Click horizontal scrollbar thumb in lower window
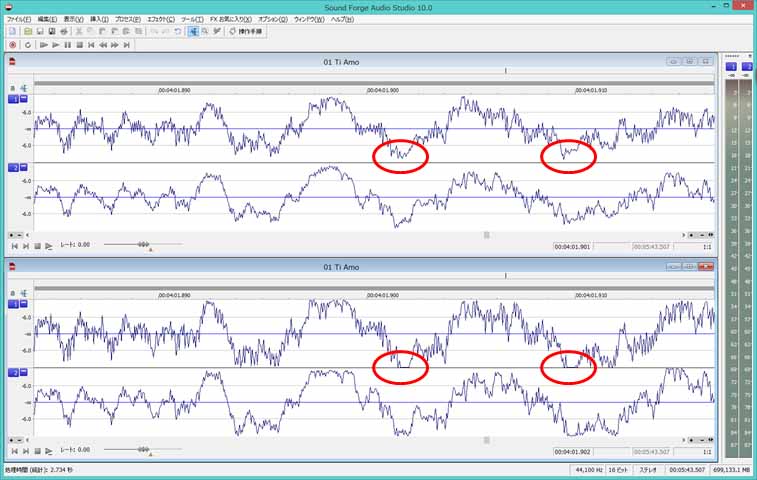757x480 pixels. tap(487, 440)
